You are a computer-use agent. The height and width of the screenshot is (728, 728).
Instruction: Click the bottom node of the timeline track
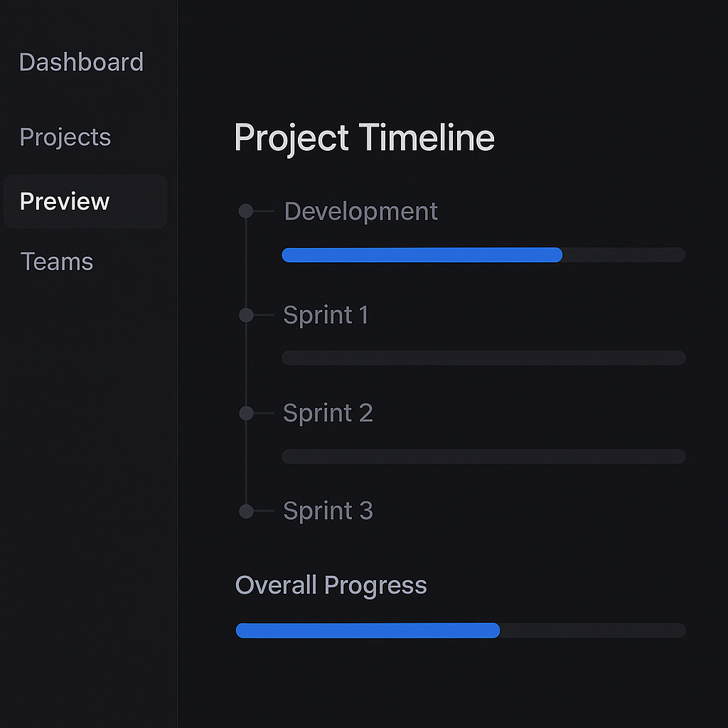(x=247, y=511)
